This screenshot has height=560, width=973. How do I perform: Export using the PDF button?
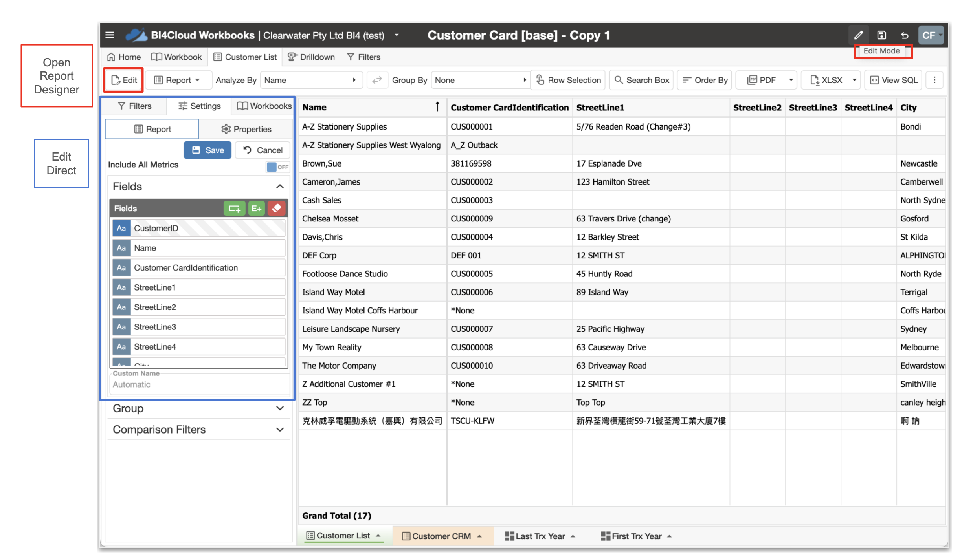coord(762,80)
